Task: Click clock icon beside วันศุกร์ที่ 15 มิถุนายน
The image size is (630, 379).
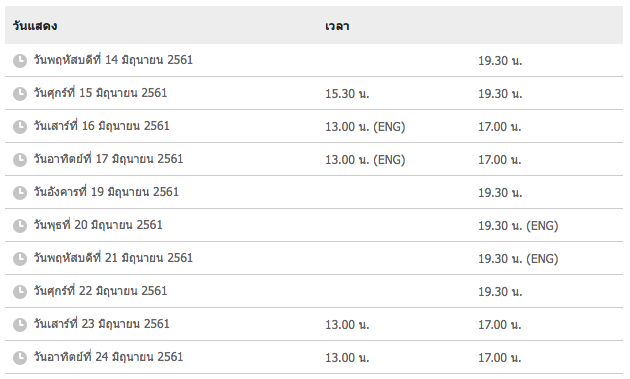Action: (20, 94)
